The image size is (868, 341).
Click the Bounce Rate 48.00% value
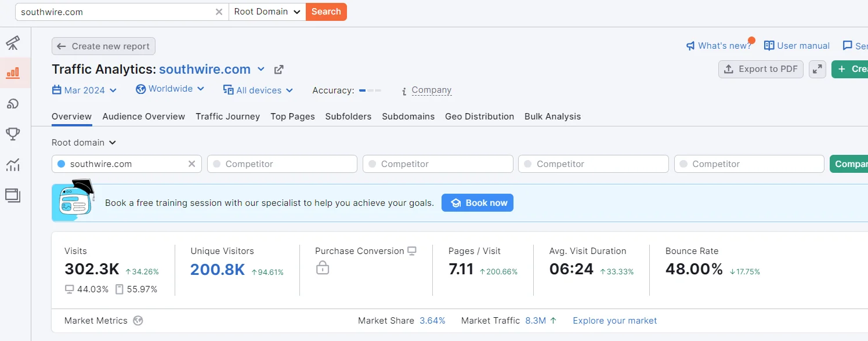tap(694, 270)
